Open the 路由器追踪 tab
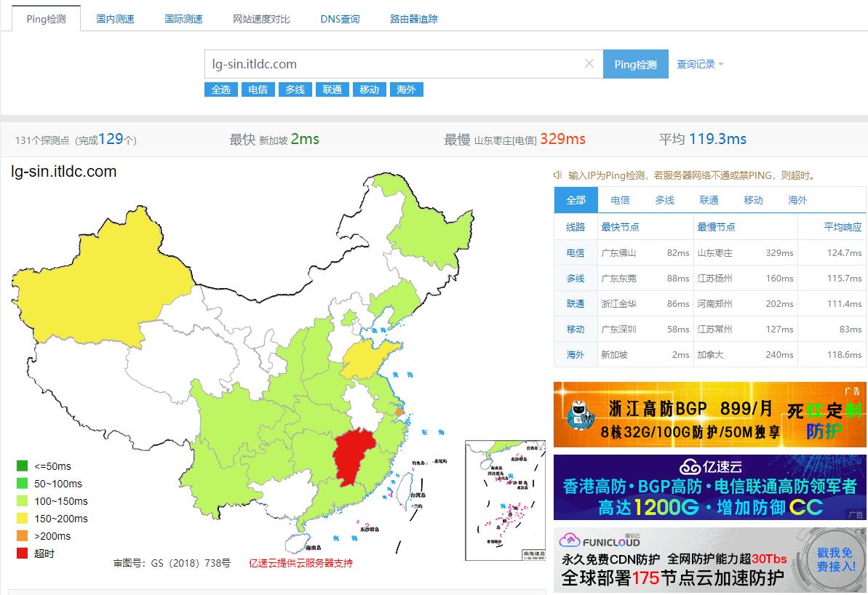The height and width of the screenshot is (595, 868). point(413,19)
